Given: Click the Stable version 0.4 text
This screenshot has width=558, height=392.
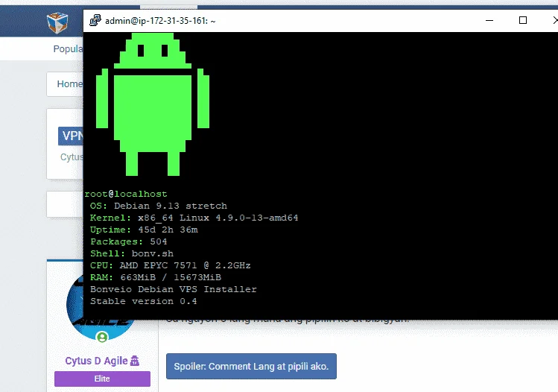Looking at the screenshot, I should [144, 301].
